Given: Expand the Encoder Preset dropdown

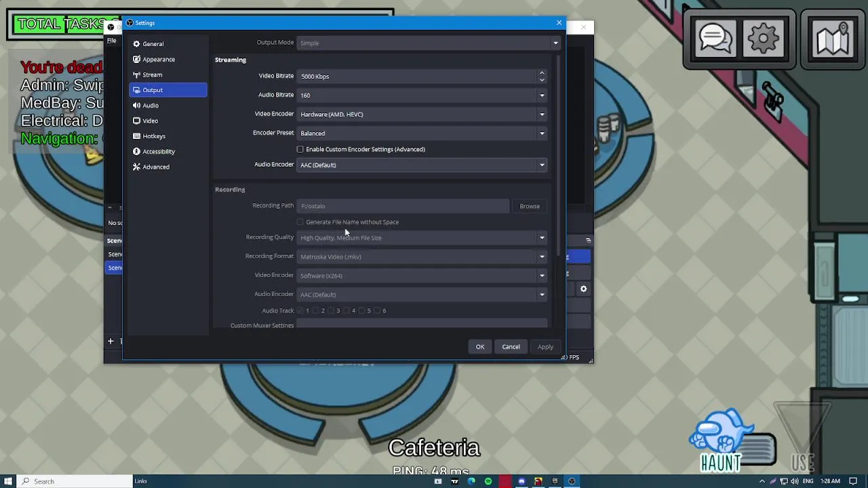Looking at the screenshot, I should 422,133.
